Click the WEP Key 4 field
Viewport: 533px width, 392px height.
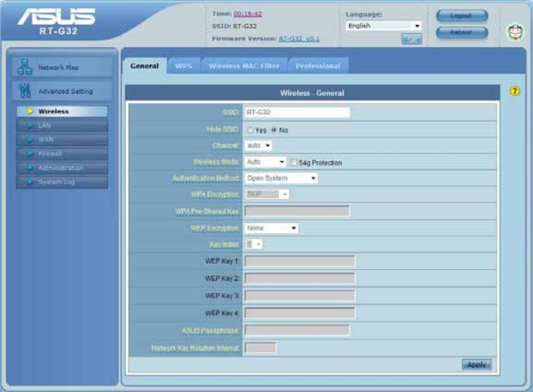[300, 313]
